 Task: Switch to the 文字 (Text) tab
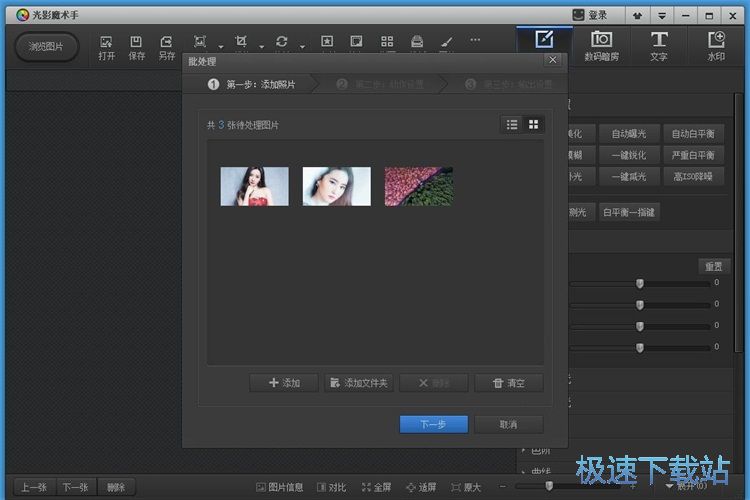tap(658, 46)
